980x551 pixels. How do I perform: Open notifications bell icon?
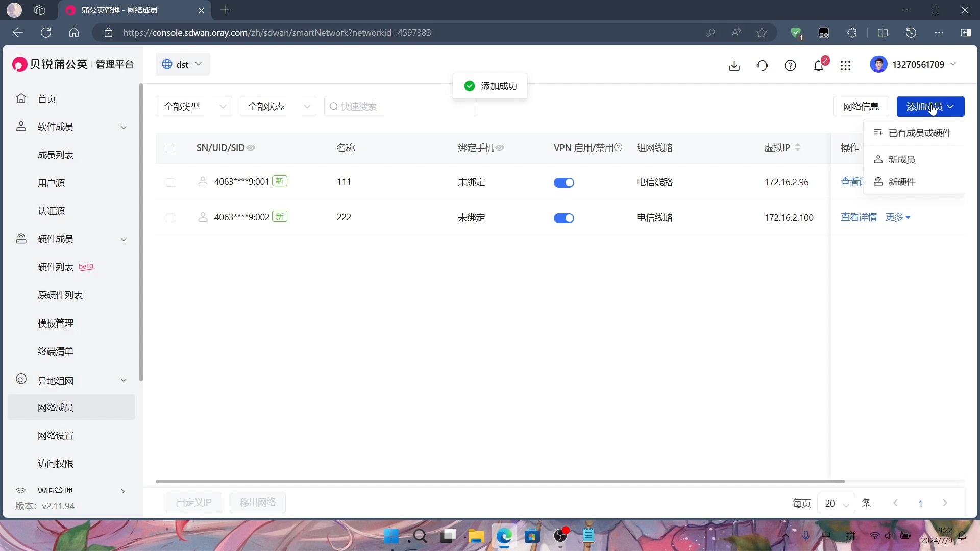(819, 65)
